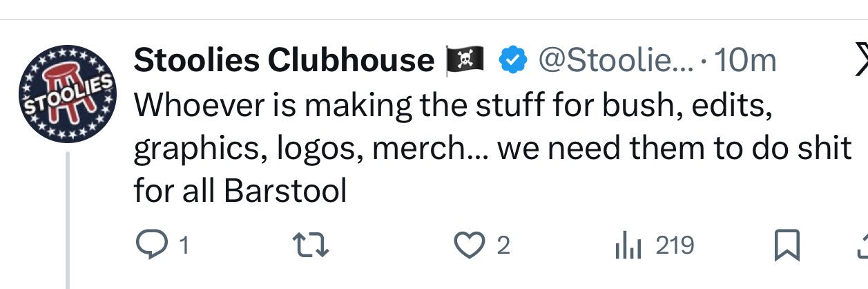Click the word "Barstool" in the tweet
Image resolution: width=868 pixels, height=289 pixels.
click(284, 192)
